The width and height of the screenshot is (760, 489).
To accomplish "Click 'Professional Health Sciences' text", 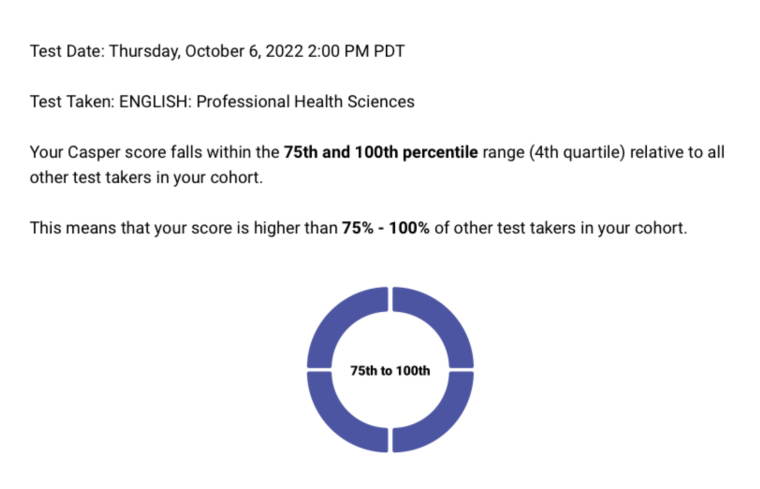I will [x=305, y=102].
